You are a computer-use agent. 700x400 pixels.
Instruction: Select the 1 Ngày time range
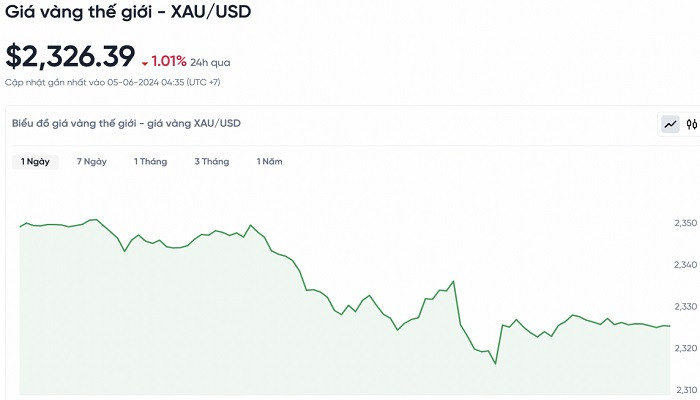tap(35, 161)
